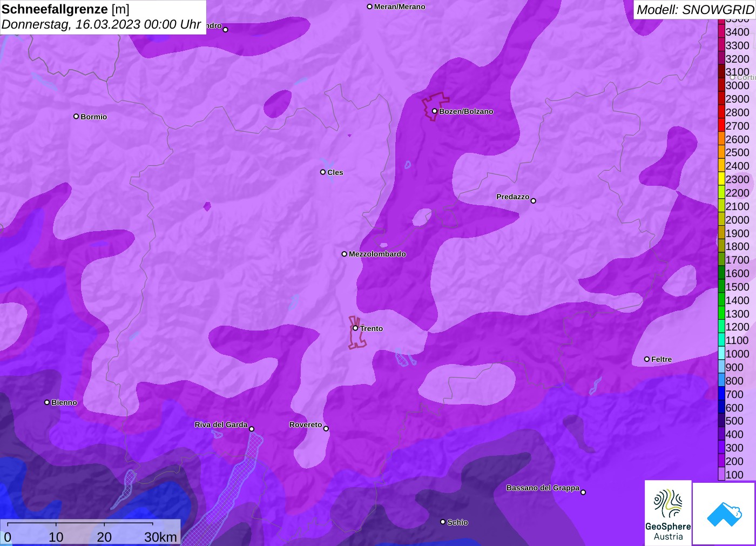
Task: Click the legend value "1000"
Action: (x=738, y=354)
